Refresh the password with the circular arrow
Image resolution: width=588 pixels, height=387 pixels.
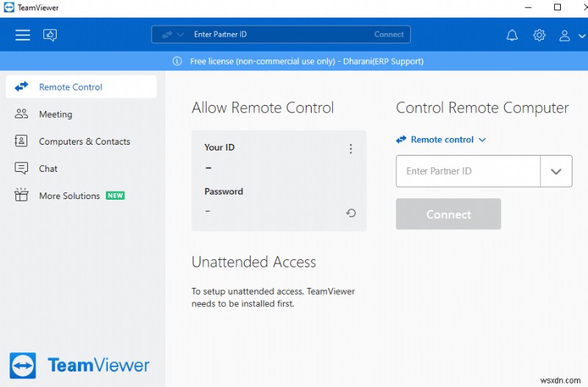351,213
